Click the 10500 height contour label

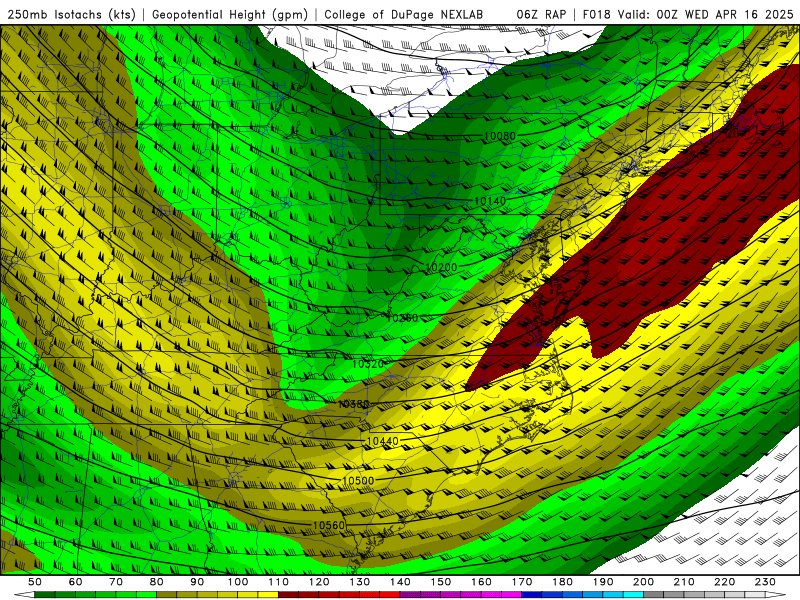coord(358,481)
